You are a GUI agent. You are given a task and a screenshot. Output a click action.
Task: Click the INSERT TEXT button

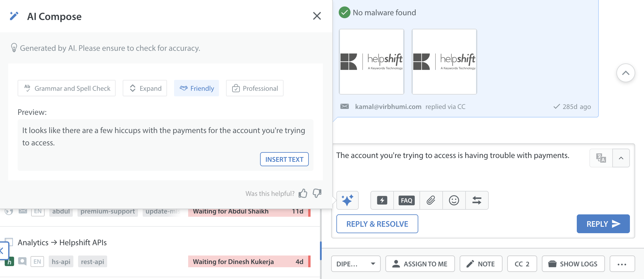[284, 159]
